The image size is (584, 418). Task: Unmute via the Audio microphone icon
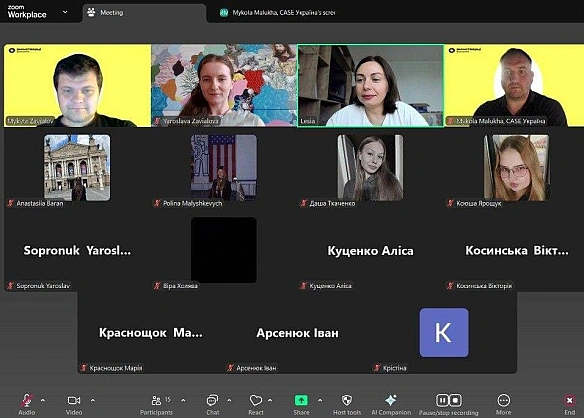click(x=26, y=400)
